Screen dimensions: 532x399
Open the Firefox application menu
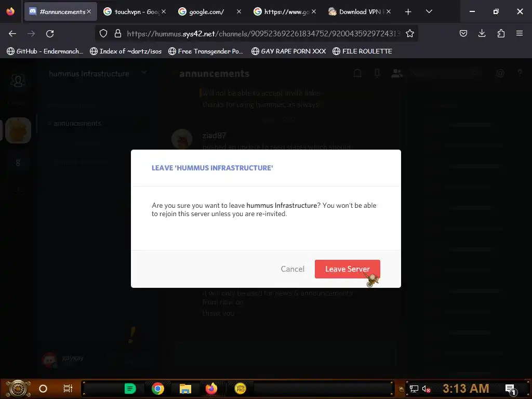pos(520,33)
